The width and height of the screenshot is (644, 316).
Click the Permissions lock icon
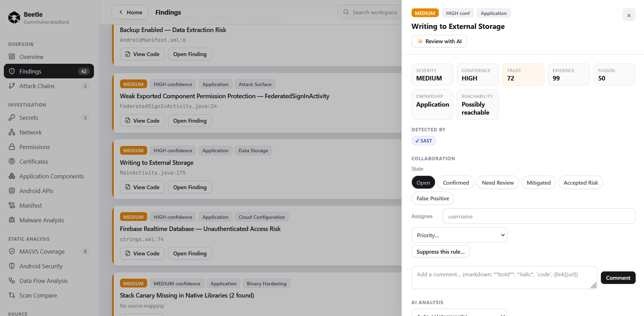[x=12, y=147]
